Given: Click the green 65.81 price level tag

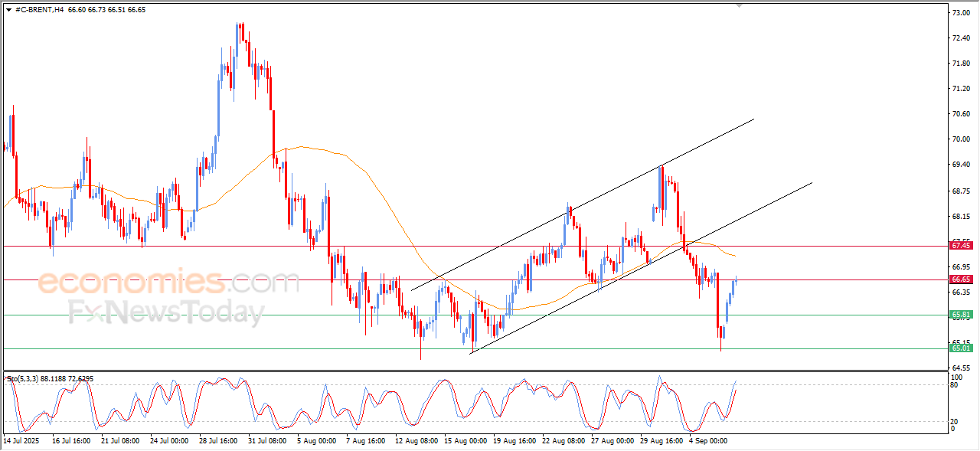Looking at the screenshot, I should [961, 315].
